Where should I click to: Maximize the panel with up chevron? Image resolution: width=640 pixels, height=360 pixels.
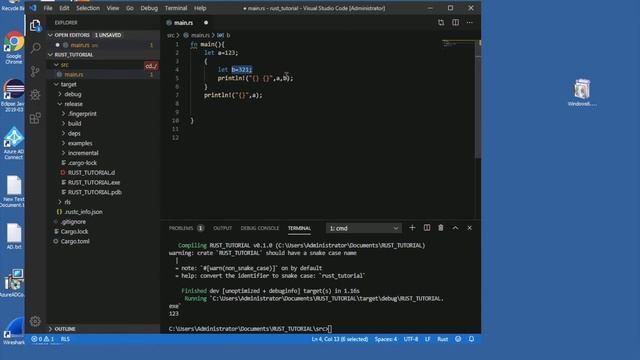coord(456,228)
